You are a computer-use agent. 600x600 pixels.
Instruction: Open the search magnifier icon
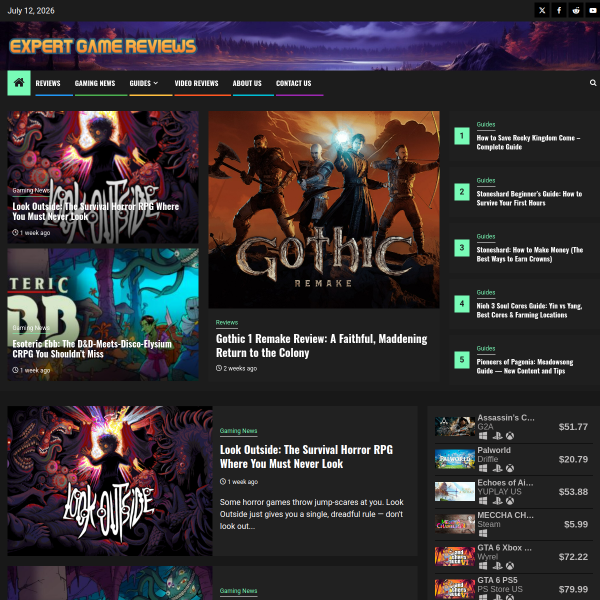point(593,83)
